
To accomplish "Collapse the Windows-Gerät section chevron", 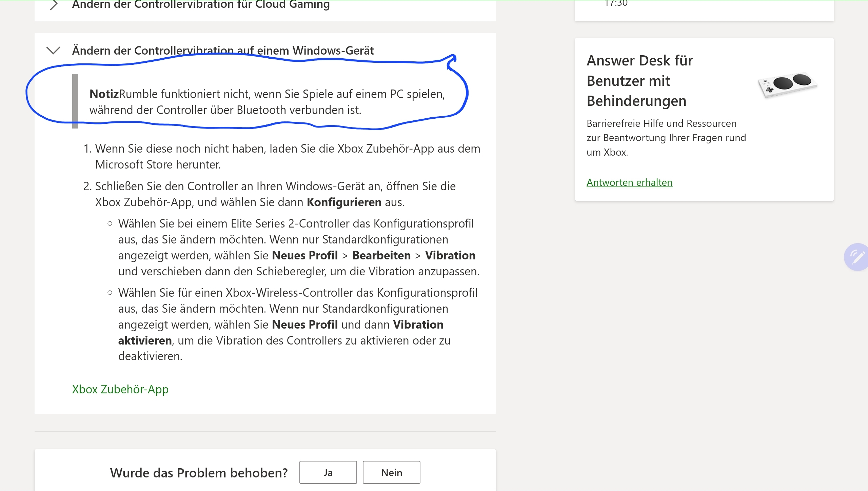I will 53,51.
